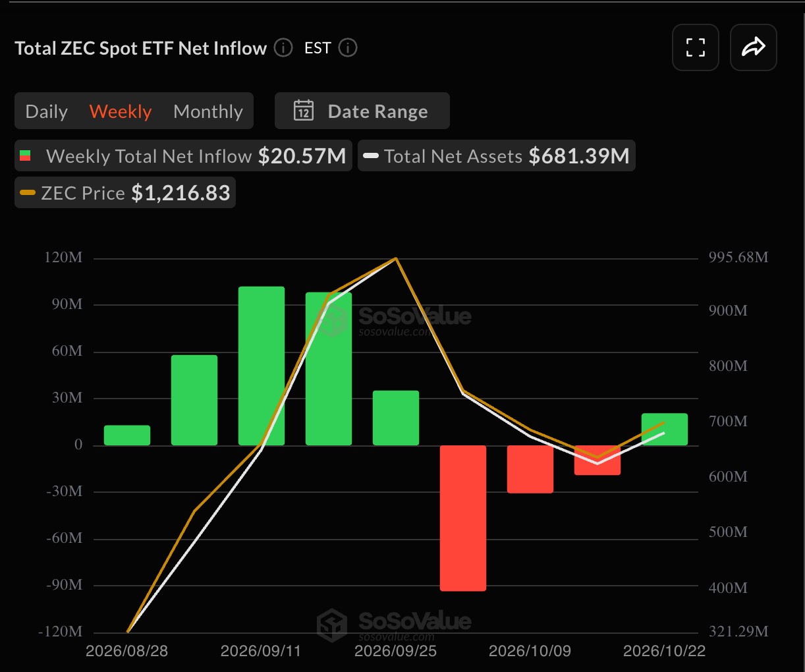Click info icon beside Net Inflow title
Viewport: 805px width, 672px height.
tap(283, 48)
